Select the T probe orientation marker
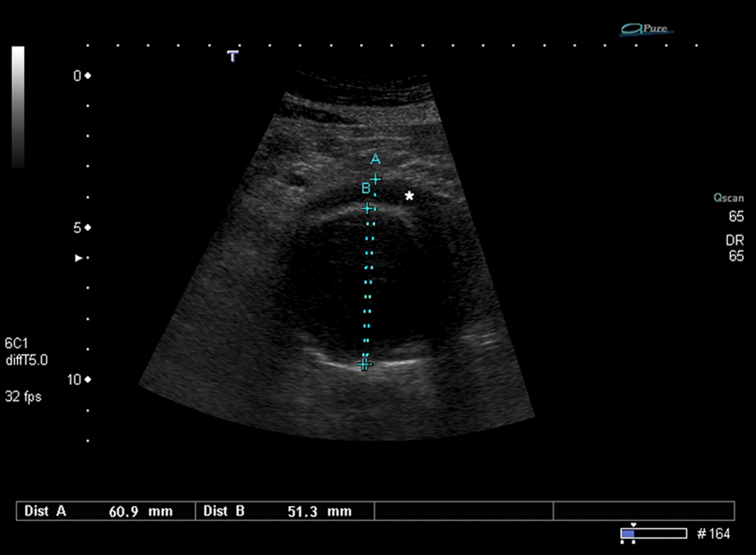This screenshot has width=756, height=555. click(x=232, y=57)
